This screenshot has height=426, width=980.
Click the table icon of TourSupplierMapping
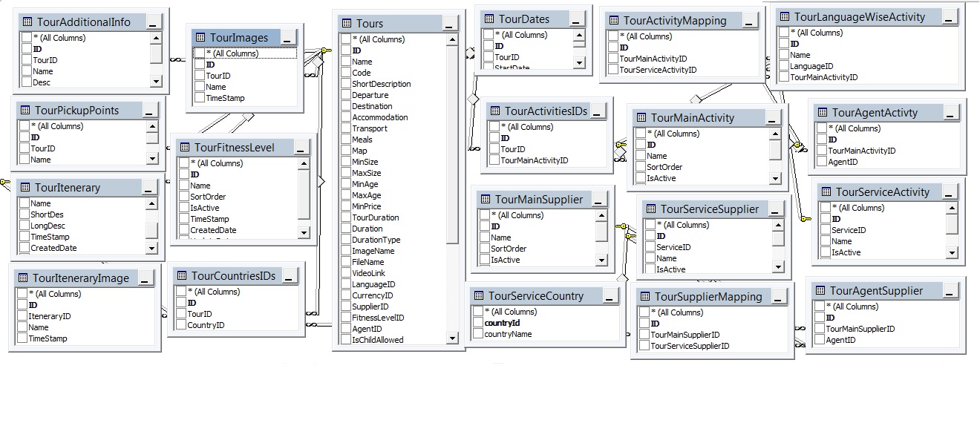pos(645,297)
